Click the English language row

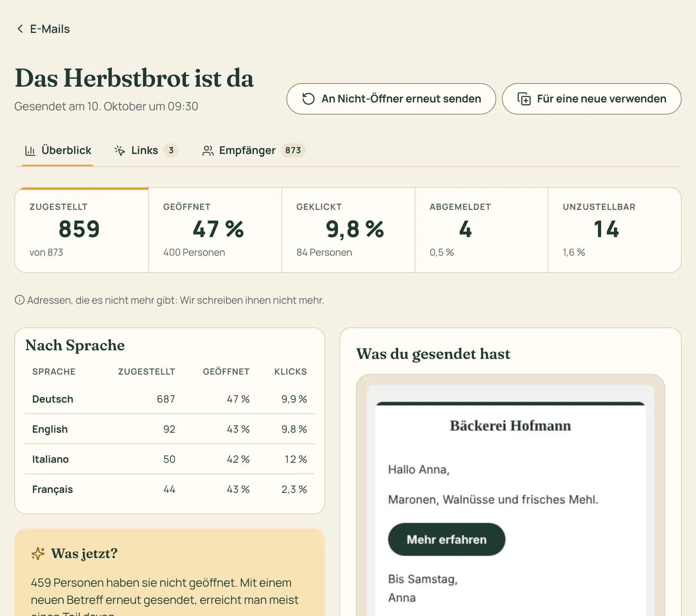[x=170, y=429]
